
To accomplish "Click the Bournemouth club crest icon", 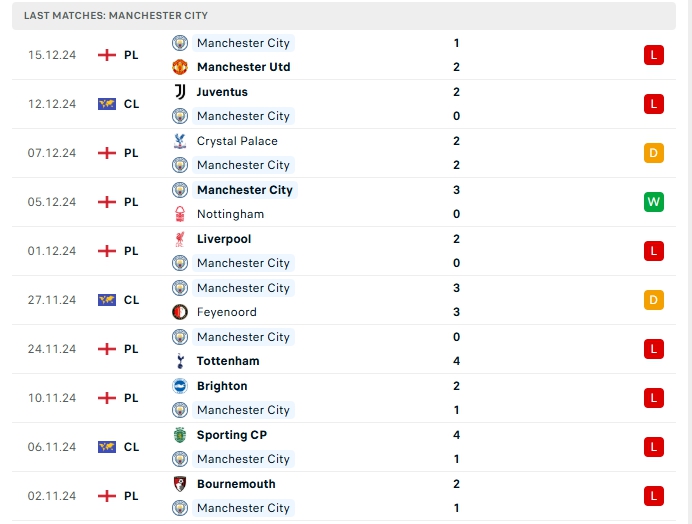I will pyautogui.click(x=180, y=484).
